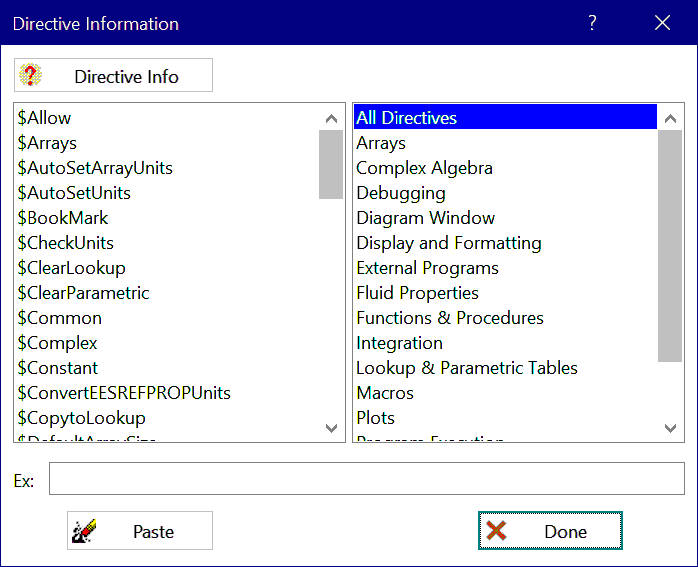This screenshot has height=567, width=698.
Task: Select $Allow directive in the list
Action: point(45,118)
